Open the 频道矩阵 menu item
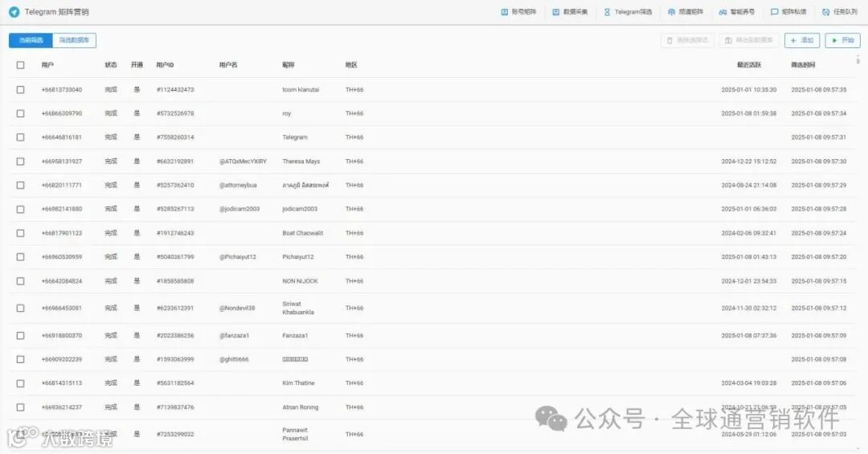868x454 pixels. point(686,11)
